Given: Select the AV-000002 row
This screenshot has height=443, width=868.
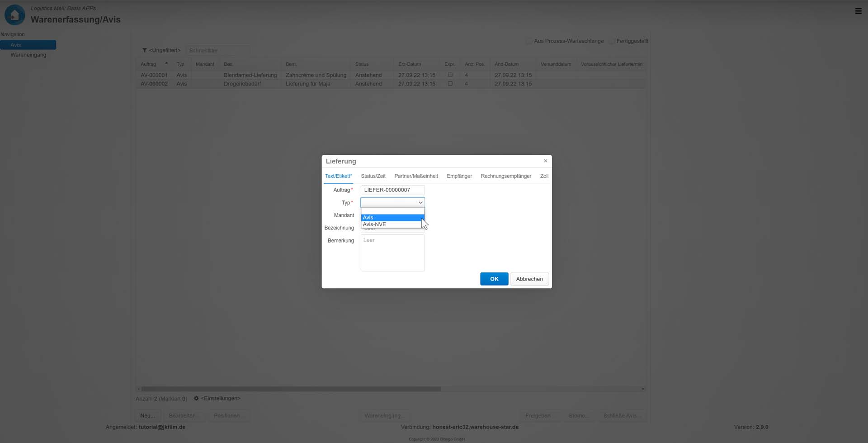Looking at the screenshot, I should point(391,84).
